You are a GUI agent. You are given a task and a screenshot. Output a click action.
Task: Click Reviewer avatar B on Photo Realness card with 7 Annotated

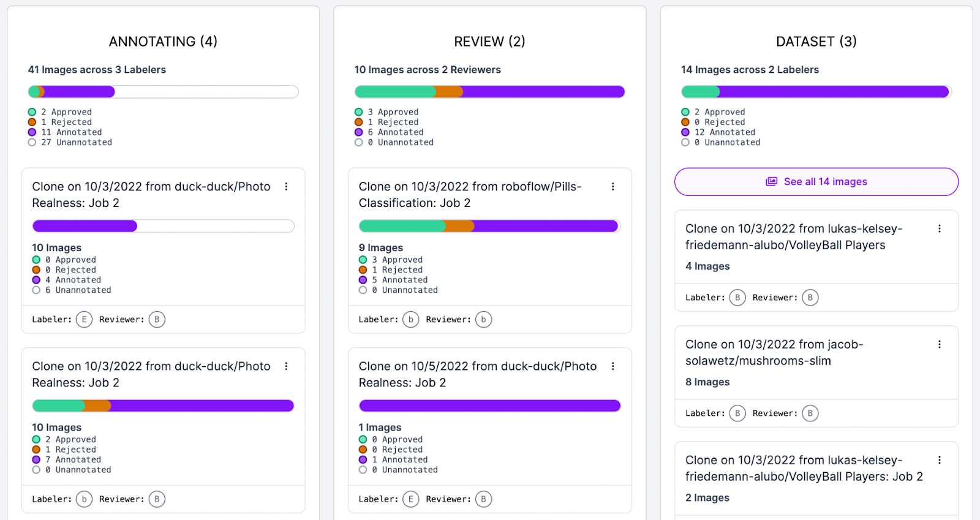point(157,499)
